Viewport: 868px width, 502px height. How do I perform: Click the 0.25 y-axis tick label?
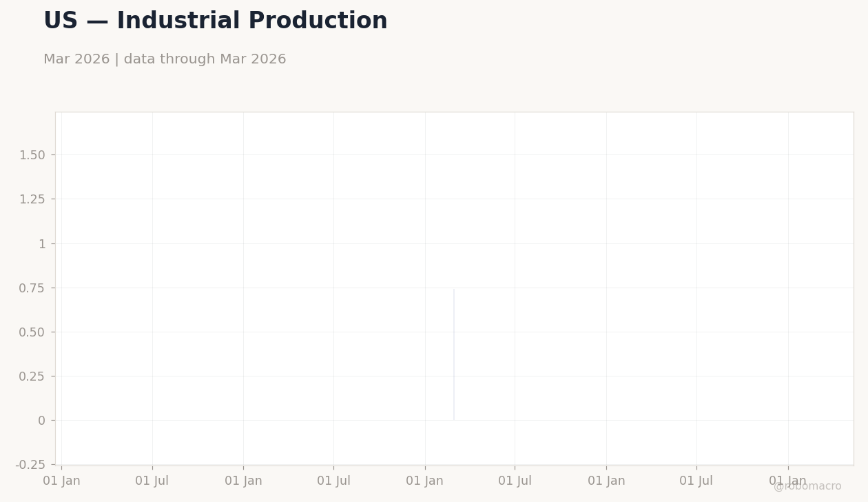click(32, 376)
